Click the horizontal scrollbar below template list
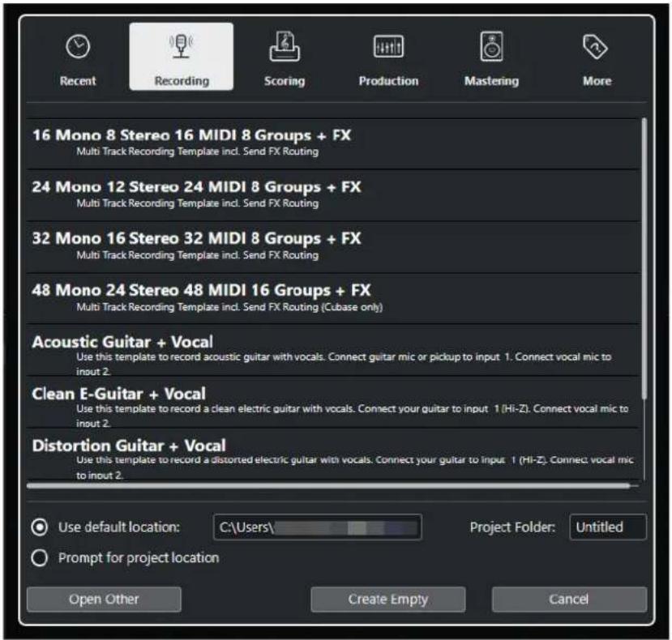 [329, 486]
